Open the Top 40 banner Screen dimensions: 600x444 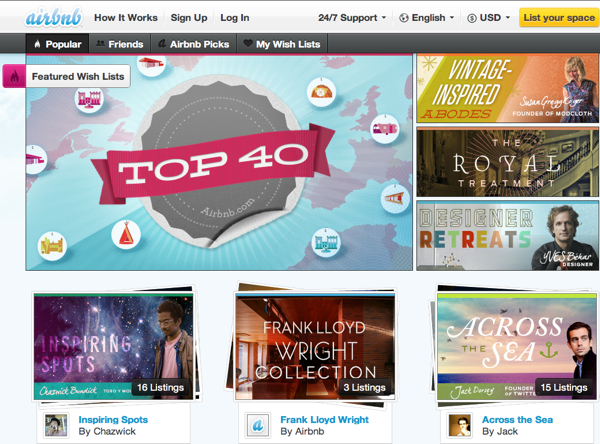pos(219,163)
